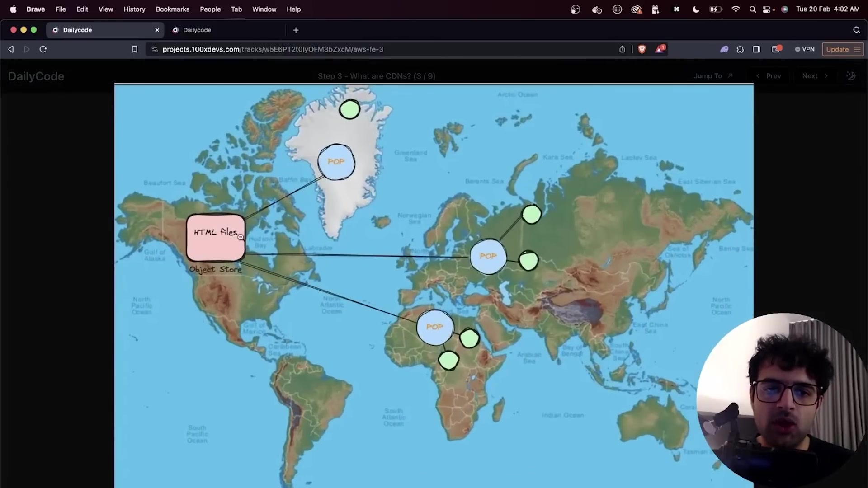Click the pink HTML files box
Viewport: 868px width, 488px height.
point(216,238)
